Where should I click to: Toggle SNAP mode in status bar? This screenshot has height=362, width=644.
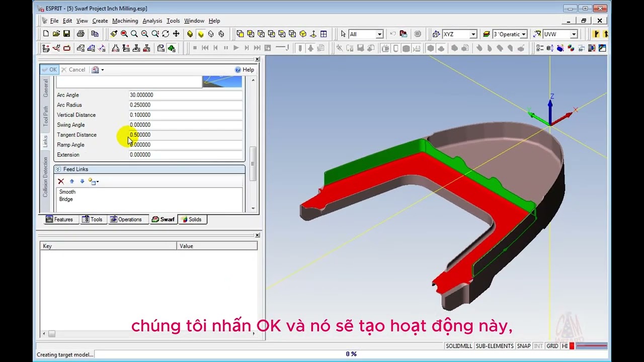[524, 346]
